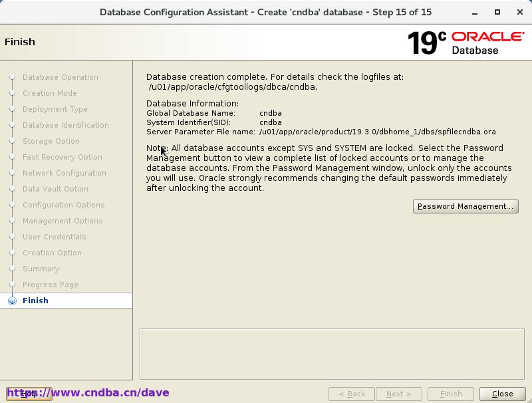The height and width of the screenshot is (403, 532).
Task: Maximize the Database Configuration Assistant window
Action: point(497,12)
